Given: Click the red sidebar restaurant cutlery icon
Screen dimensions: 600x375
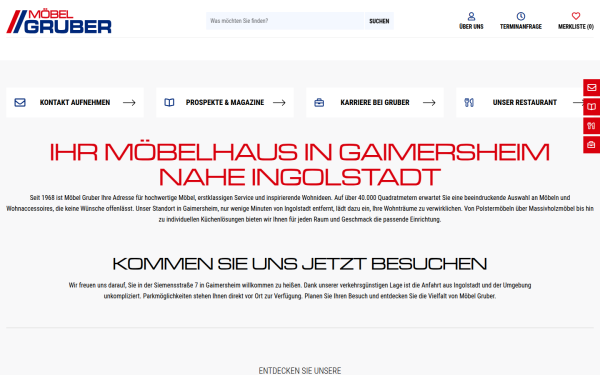Looking at the screenshot, I should 592,126.
